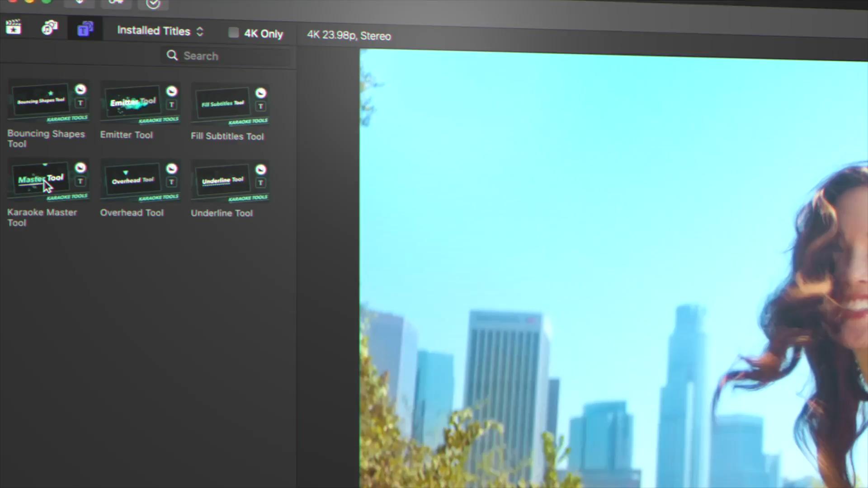
Task: Click the "Emitter Tool" label
Action: point(127,135)
